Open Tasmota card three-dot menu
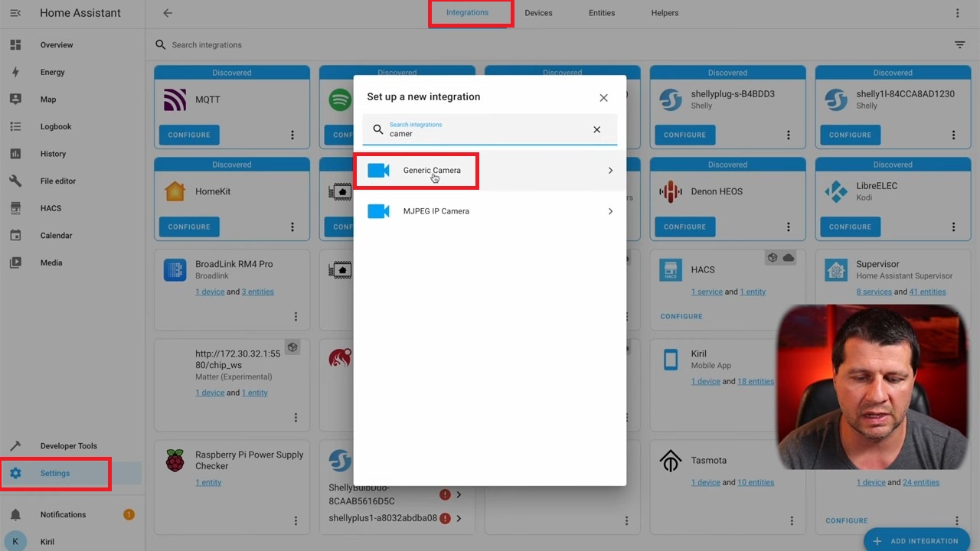The width and height of the screenshot is (980, 551). point(792,520)
